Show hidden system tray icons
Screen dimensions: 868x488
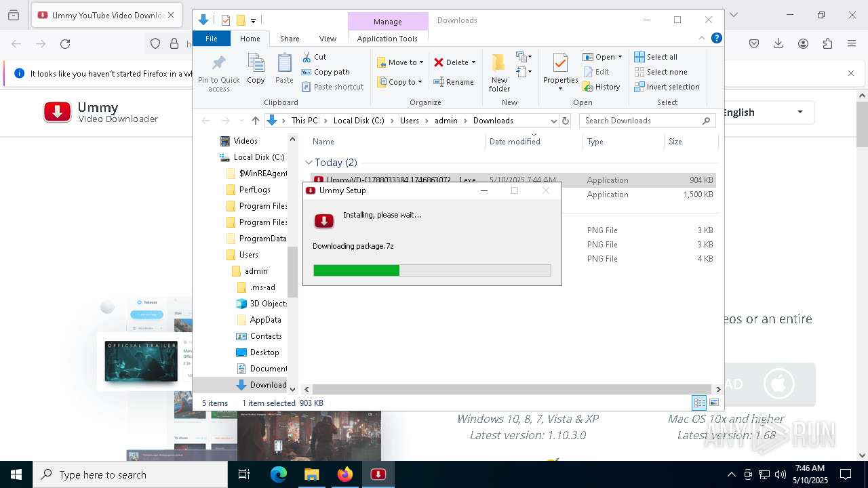[731, 474]
